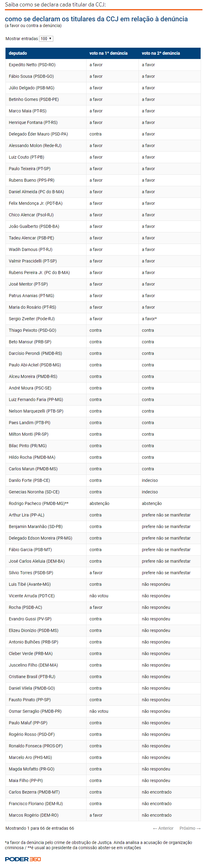This screenshot has height=868, width=204.
Task: Click the Rodrigo Pacheco (PMDB-MG) row
Action: (103, 503)
